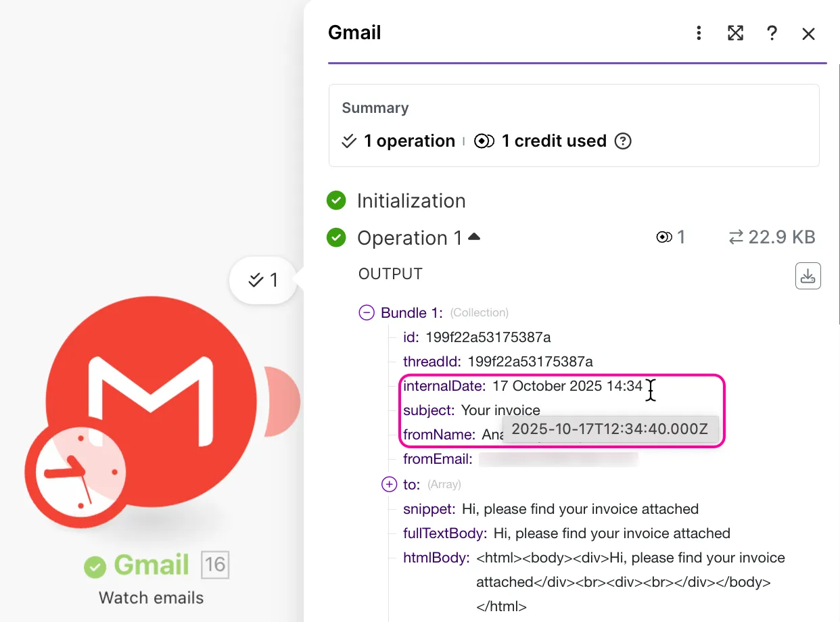The image size is (840, 622).
Task: Click the Watch emails module subtitle
Action: [x=151, y=598]
